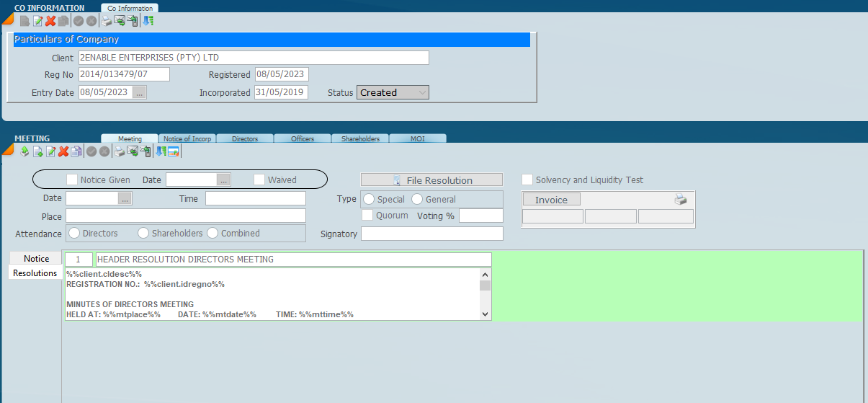Click the copy record icon in Meeting toolbar
The width and height of the screenshot is (868, 403).
(76, 151)
